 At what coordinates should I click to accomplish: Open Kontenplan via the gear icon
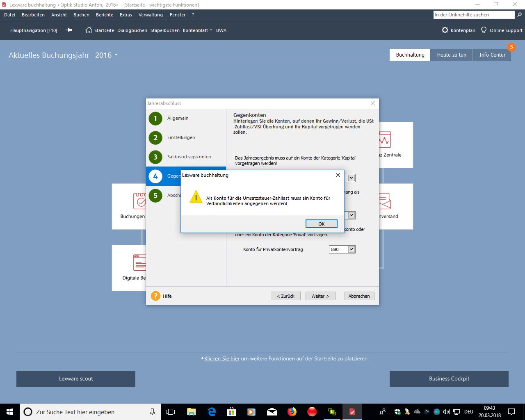pos(445,30)
